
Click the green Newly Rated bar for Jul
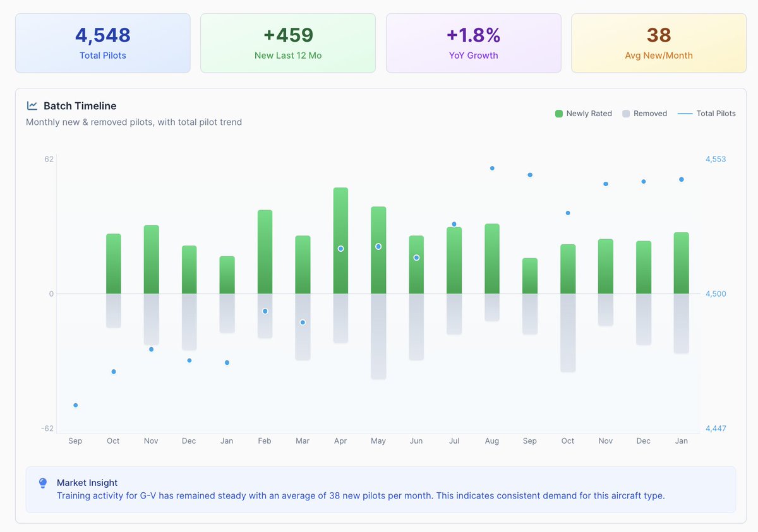click(454, 260)
